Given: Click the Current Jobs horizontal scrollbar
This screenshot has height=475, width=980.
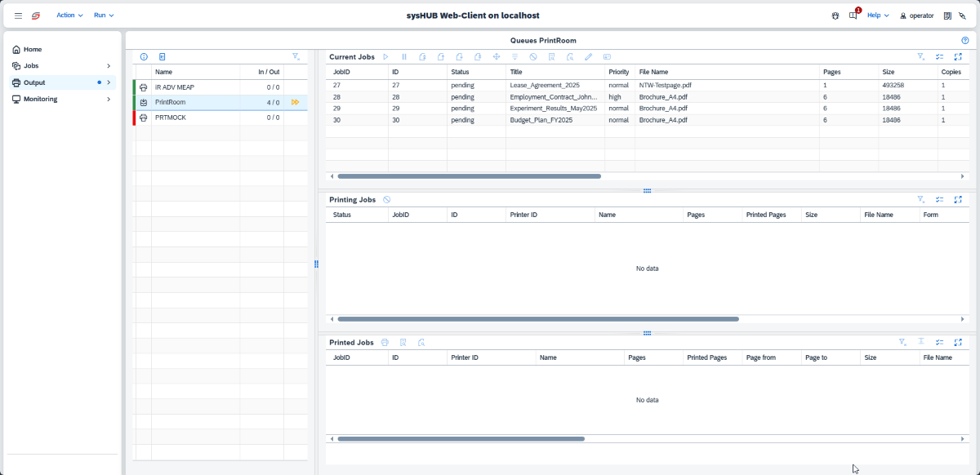Looking at the screenshot, I should click(469, 176).
